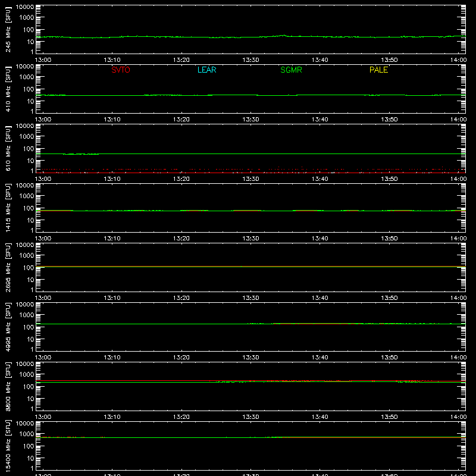Select the 8800 MHz [SFU] axis title
The image size is (476, 476).
click(x=8, y=386)
